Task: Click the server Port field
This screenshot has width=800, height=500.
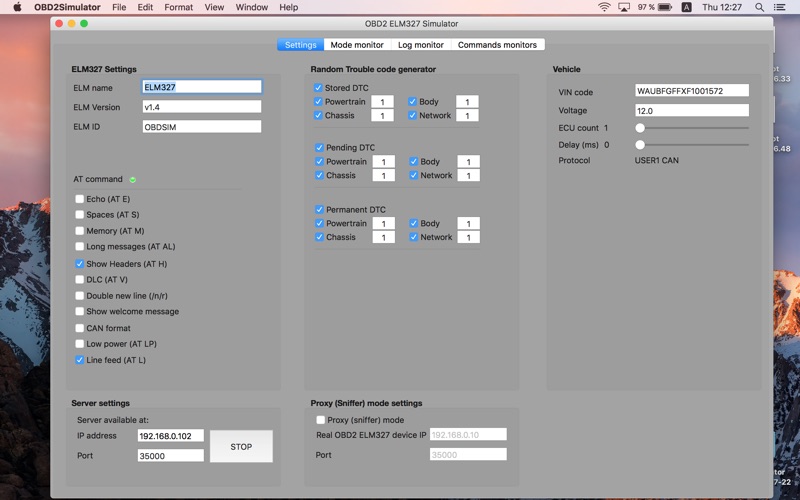Action: 171,456
